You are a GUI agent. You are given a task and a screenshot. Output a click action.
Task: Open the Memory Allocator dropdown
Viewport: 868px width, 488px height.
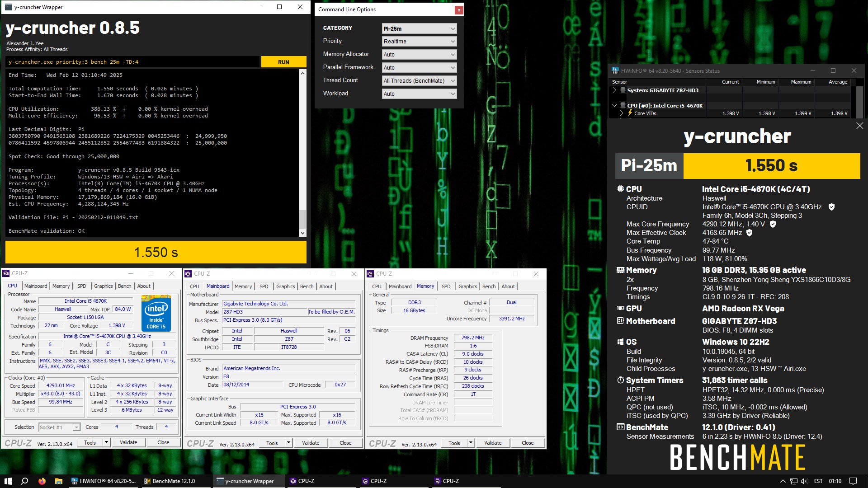[419, 54]
